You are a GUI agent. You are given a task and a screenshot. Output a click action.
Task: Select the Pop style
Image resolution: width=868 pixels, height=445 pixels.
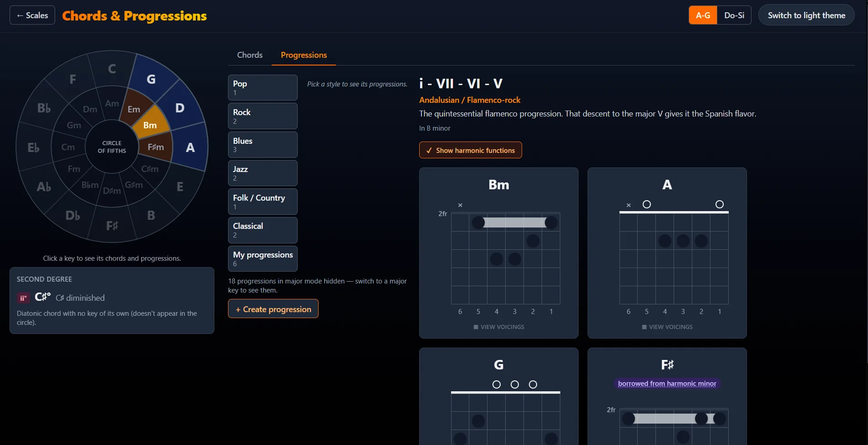tap(263, 87)
